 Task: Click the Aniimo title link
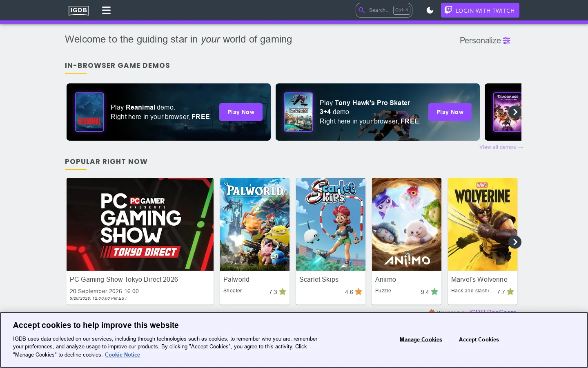point(385,279)
